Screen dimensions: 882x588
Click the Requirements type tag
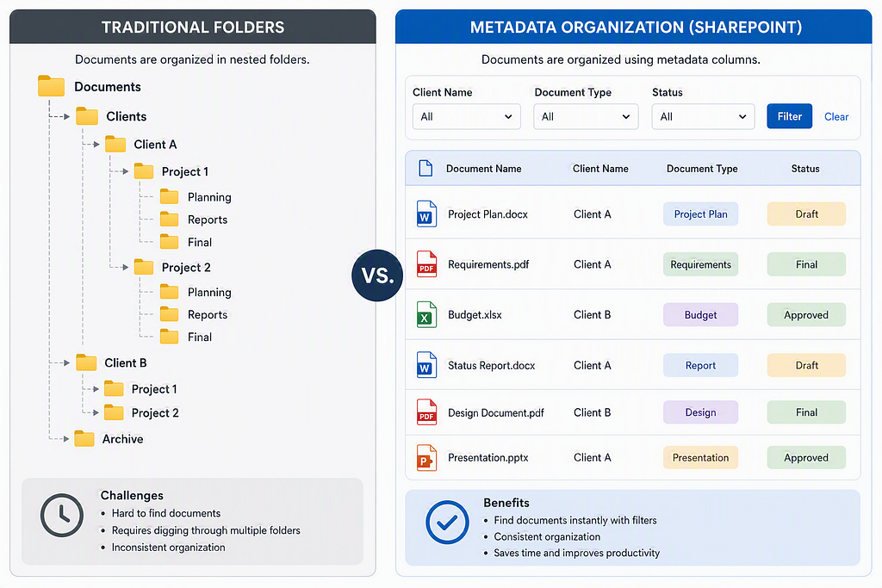tap(700, 264)
